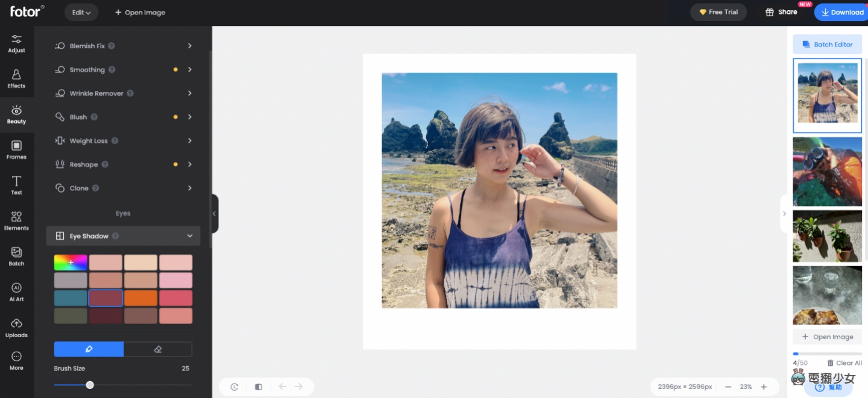
Task: Switch to the Batch Editor
Action: (827, 44)
